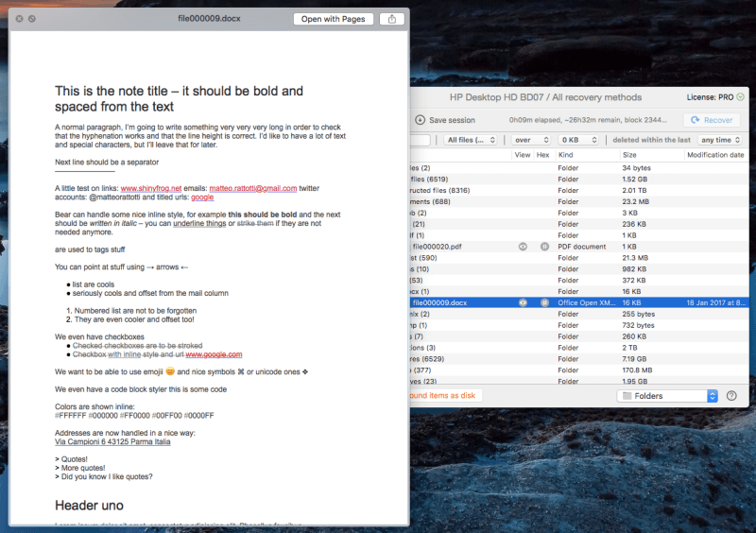
Task: Click the folder row sized 982 KB
Action: pos(579,269)
